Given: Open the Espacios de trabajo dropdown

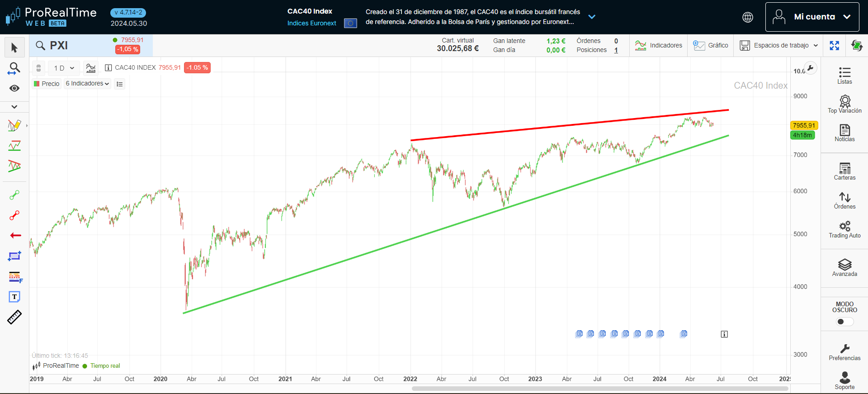Looking at the screenshot, I should 779,46.
